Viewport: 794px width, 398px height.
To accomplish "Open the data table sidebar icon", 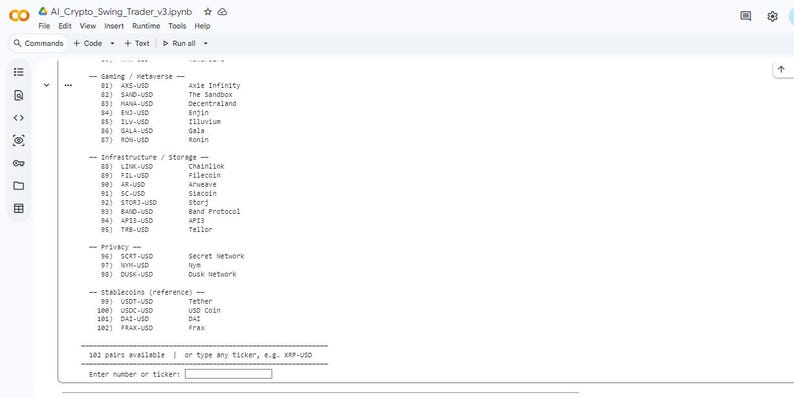I will [19, 208].
